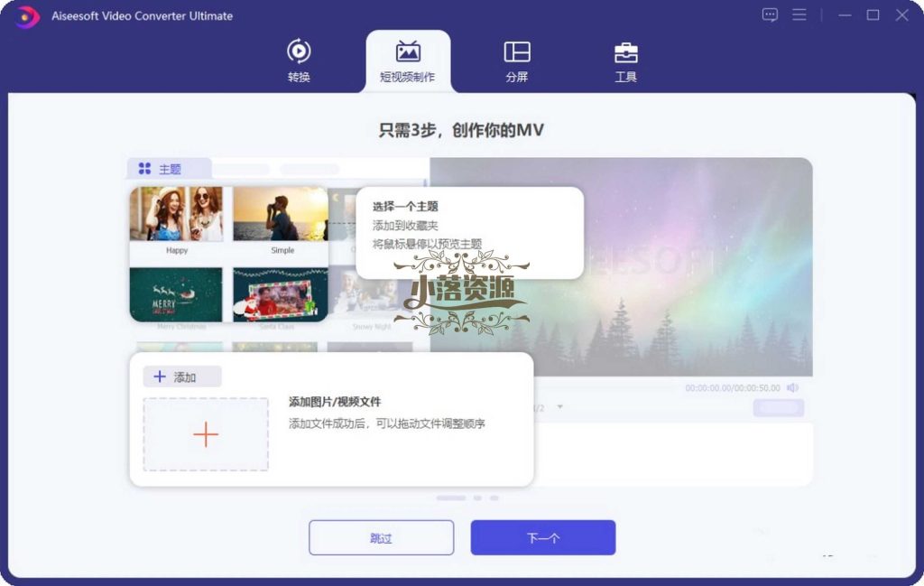This screenshot has width=924, height=586.
Task: Maximize the Aiseesoft window
Action: 873,15
